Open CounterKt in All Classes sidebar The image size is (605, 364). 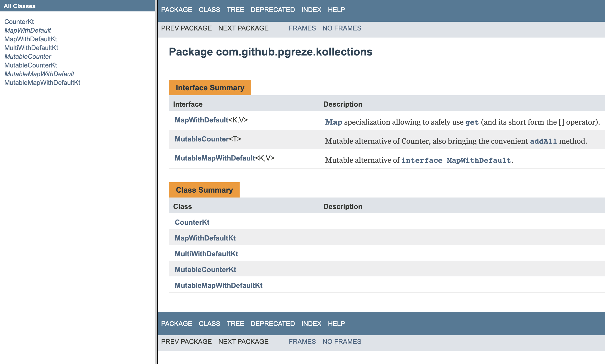pyautogui.click(x=19, y=22)
